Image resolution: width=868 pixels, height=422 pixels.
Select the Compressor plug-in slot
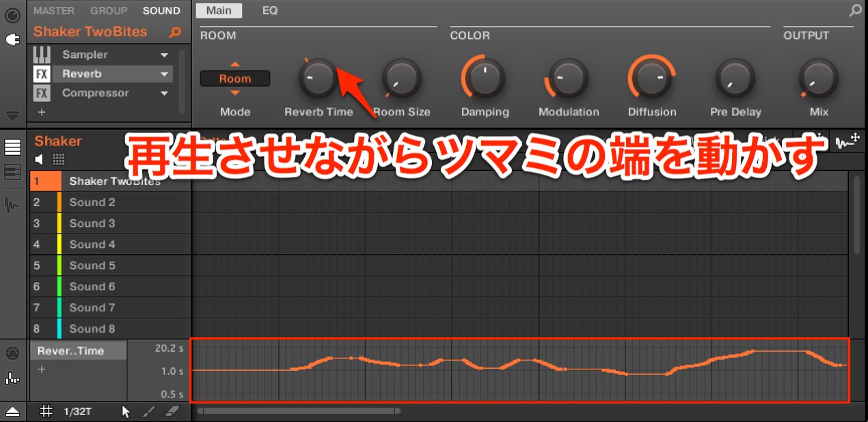103,93
